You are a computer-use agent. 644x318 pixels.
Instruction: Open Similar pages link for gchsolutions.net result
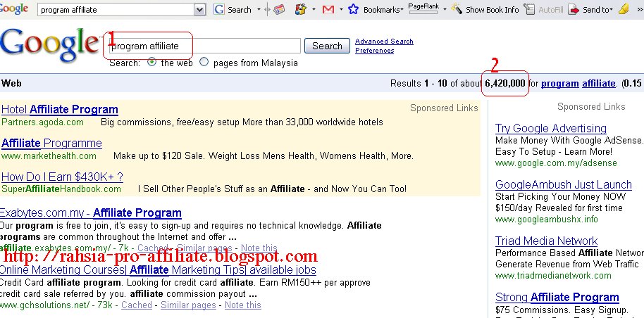point(188,305)
